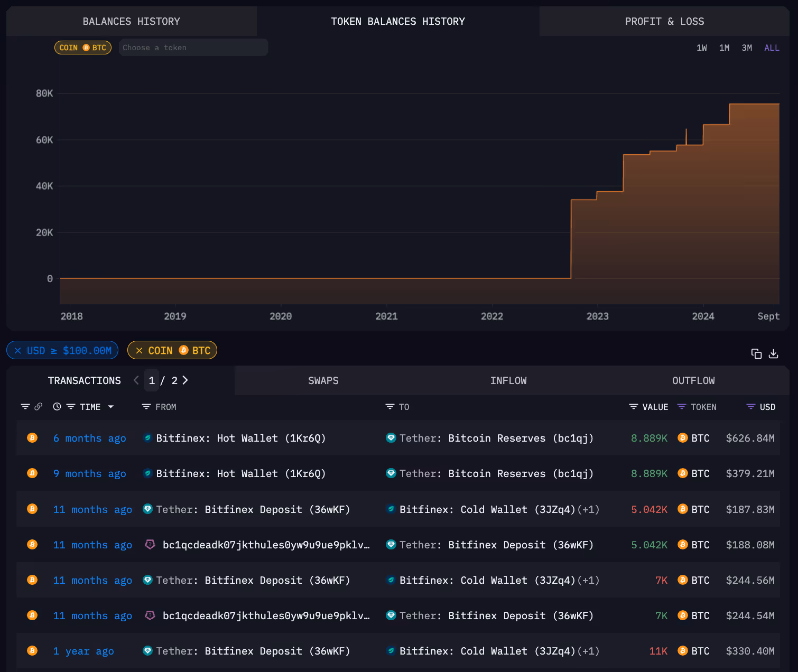This screenshot has width=798, height=672.
Task: Open the chain link filter icon
Action: point(38,407)
